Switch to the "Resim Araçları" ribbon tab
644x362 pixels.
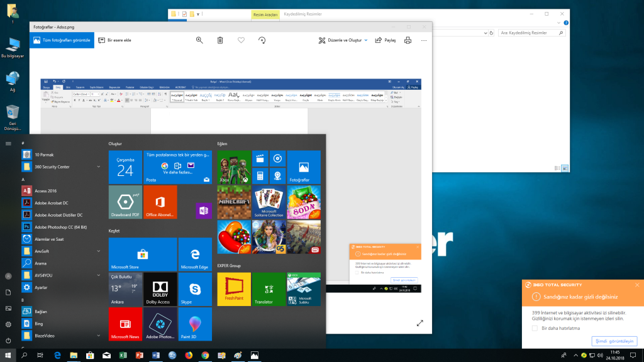point(265,13)
